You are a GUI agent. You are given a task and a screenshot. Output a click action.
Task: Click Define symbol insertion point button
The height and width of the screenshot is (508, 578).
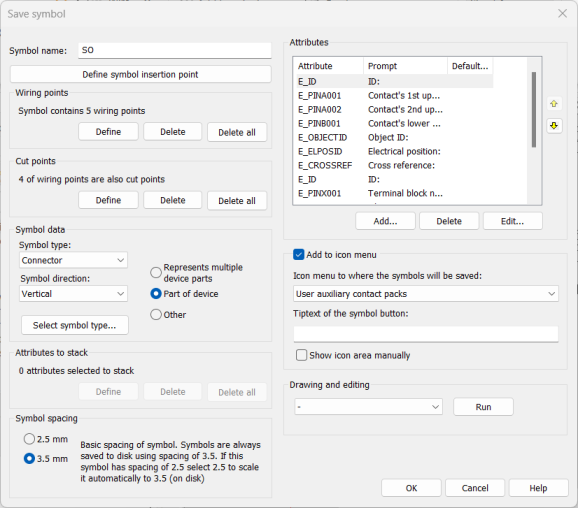click(x=140, y=74)
